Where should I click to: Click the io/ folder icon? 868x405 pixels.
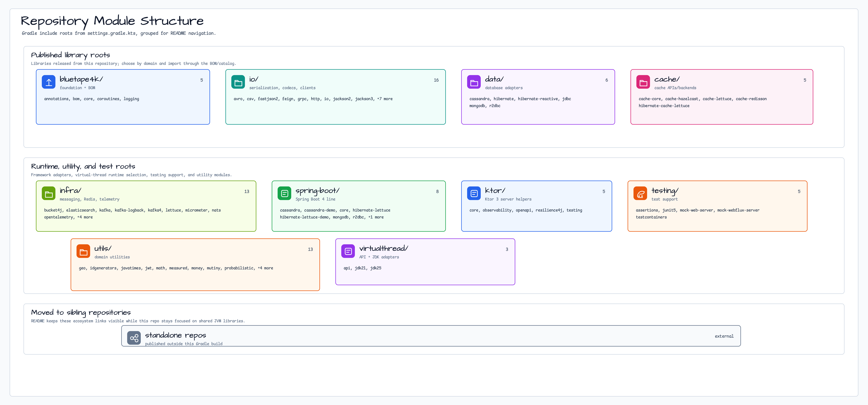[x=238, y=82]
